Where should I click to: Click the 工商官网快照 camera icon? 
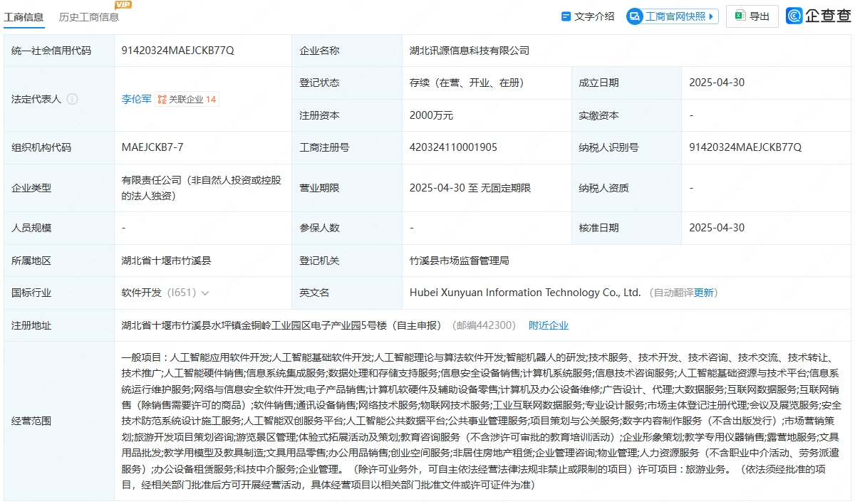635,16
